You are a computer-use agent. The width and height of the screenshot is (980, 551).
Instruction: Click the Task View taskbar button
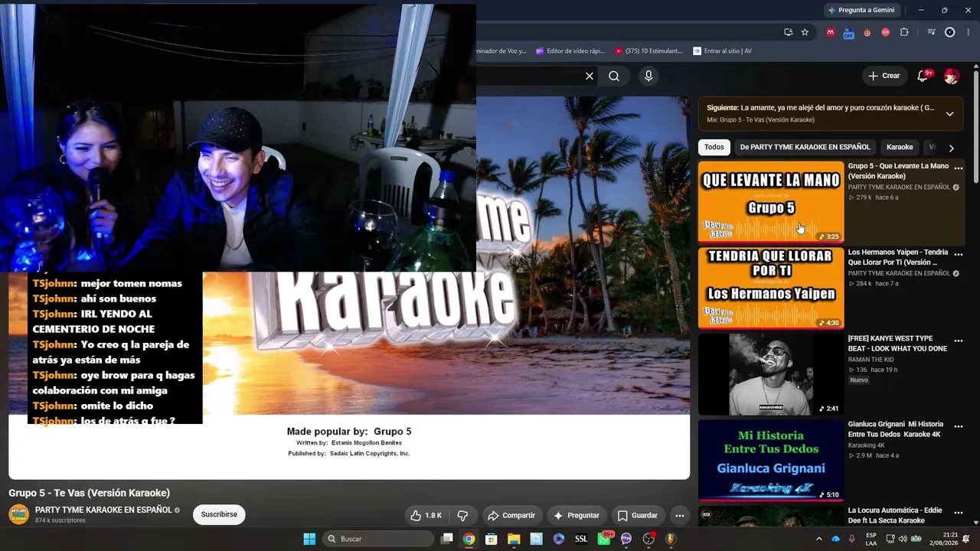pos(447,539)
